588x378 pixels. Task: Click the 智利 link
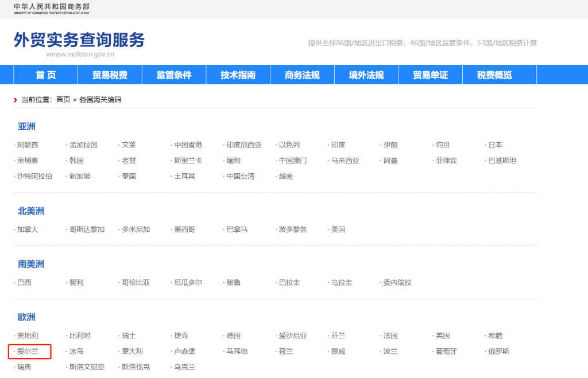(x=76, y=283)
